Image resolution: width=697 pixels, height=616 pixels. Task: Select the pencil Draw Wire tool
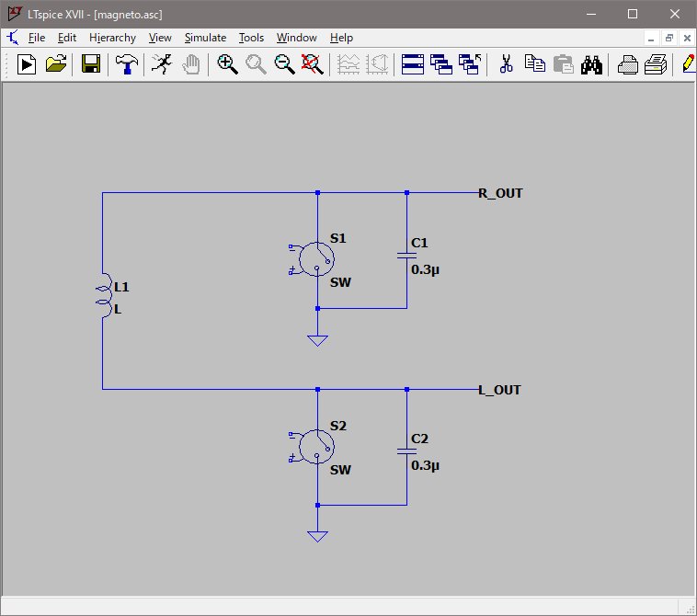[x=687, y=64]
